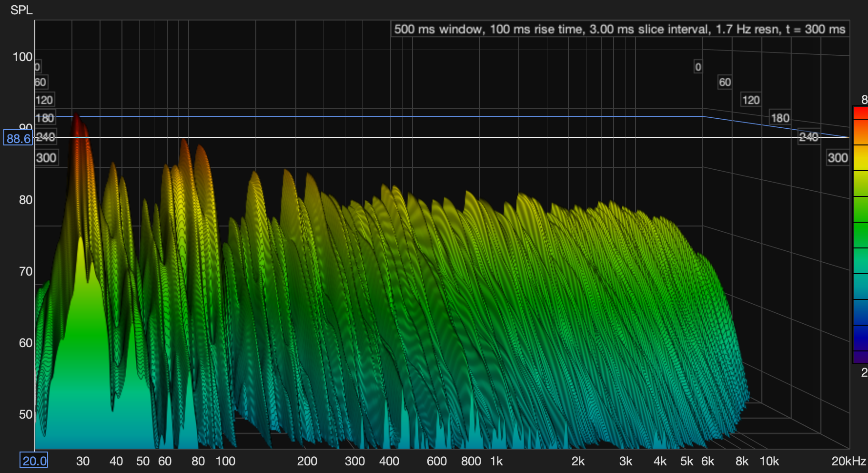868x473 pixels.
Task: Click the 20kHz frequency axis label
Action: pos(848,461)
